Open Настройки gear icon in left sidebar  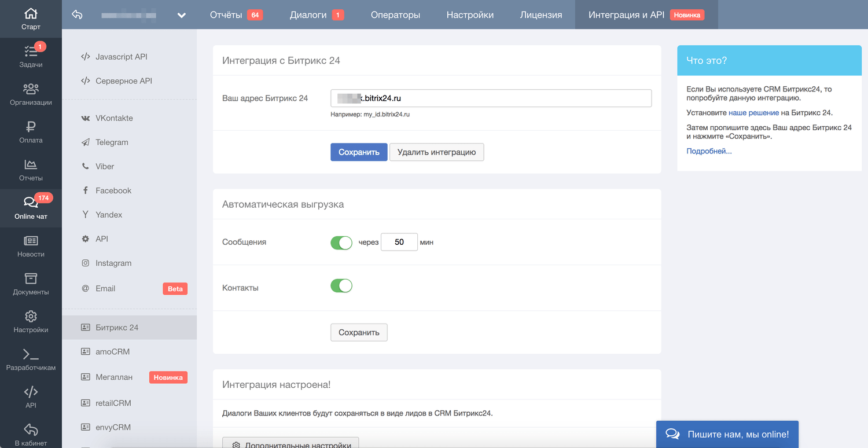coord(31,316)
